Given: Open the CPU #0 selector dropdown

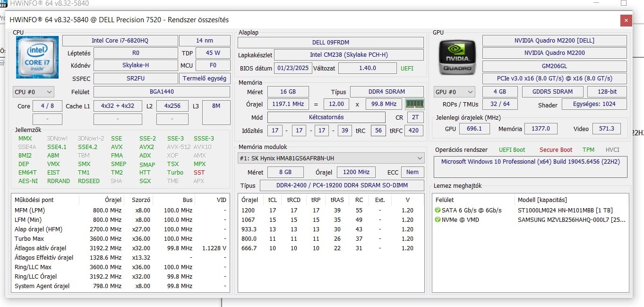Looking at the screenshot, I should click(x=34, y=92).
